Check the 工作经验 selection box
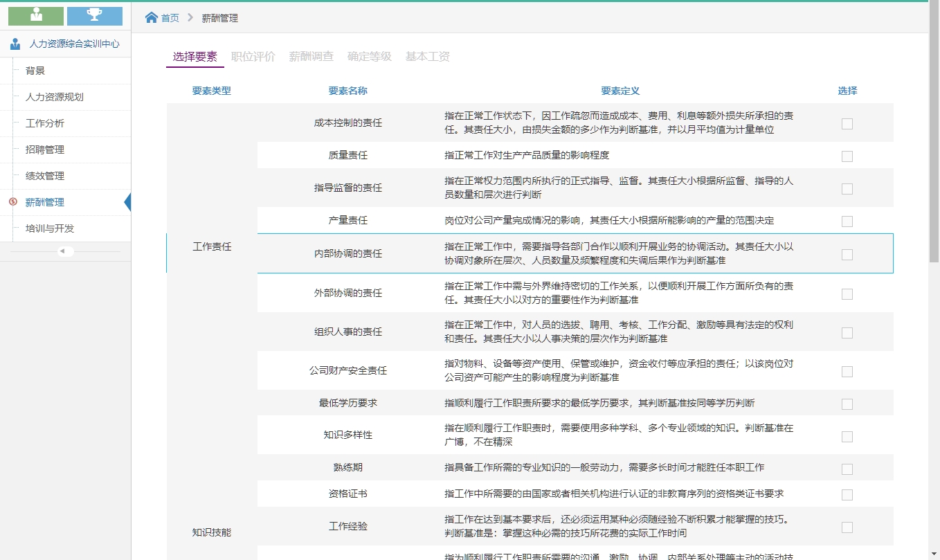The image size is (940, 560). coord(847,527)
